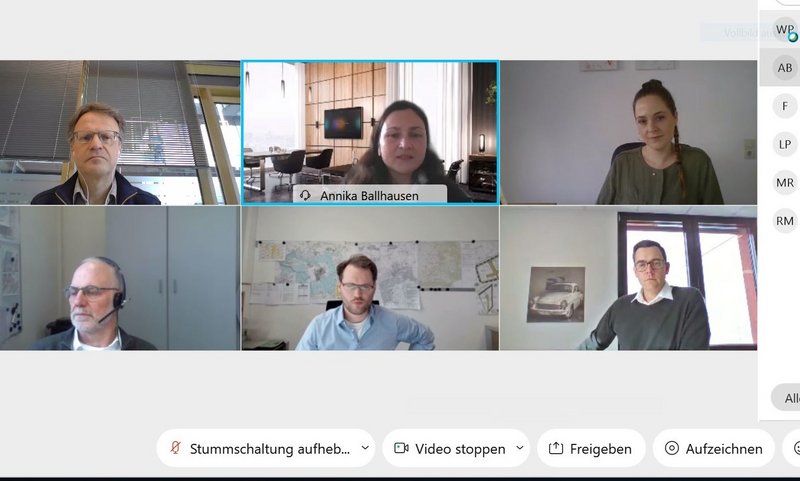Screen dimensions: 800x481
Task: Select Annika Ballhausen's video tile
Action: (370, 133)
